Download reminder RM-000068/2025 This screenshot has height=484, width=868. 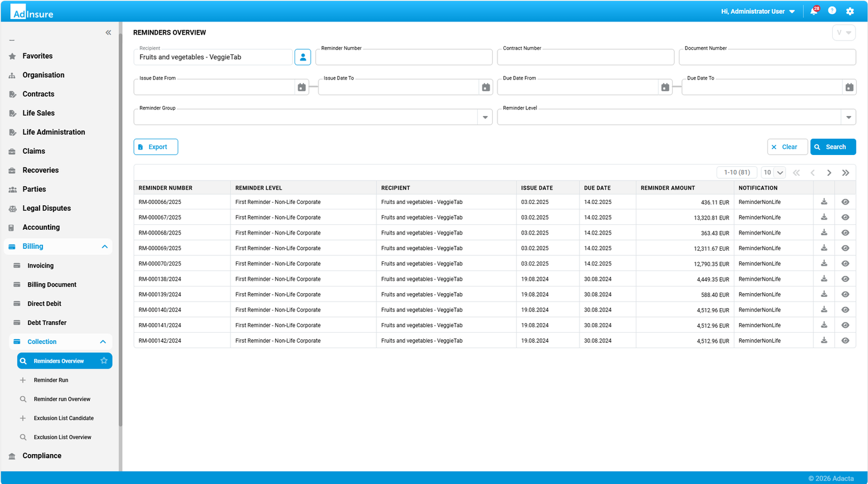tap(824, 233)
